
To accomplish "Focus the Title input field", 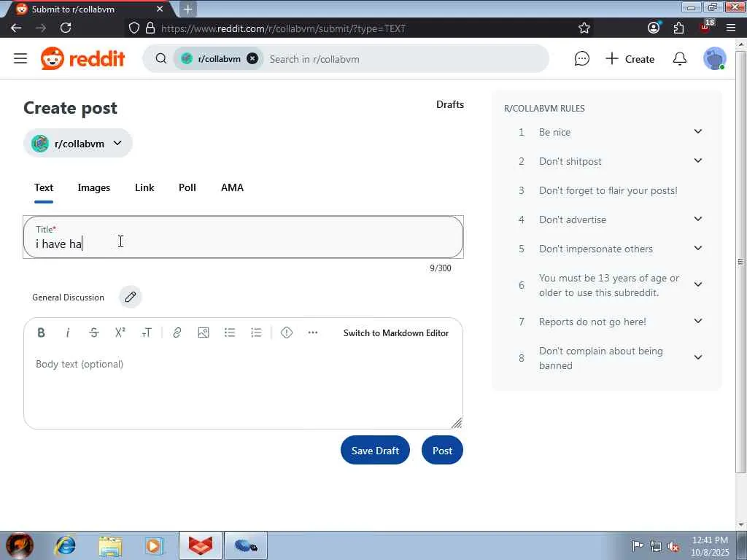I will coord(243,237).
